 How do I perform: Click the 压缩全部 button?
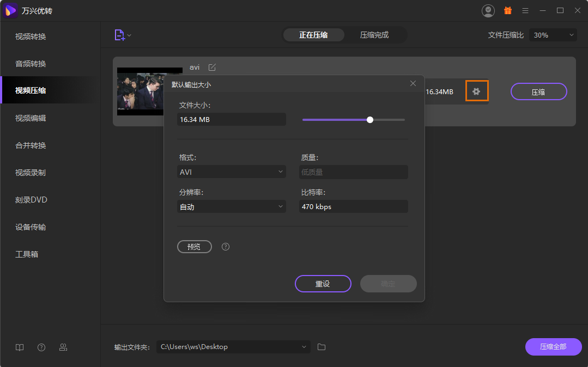point(553,347)
